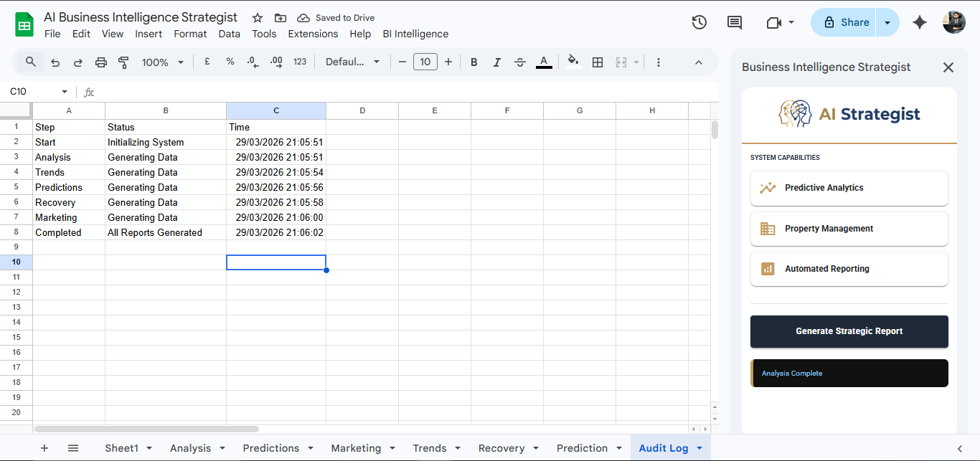This screenshot has width=980, height=461.
Task: Increase decimal places
Action: (276, 62)
